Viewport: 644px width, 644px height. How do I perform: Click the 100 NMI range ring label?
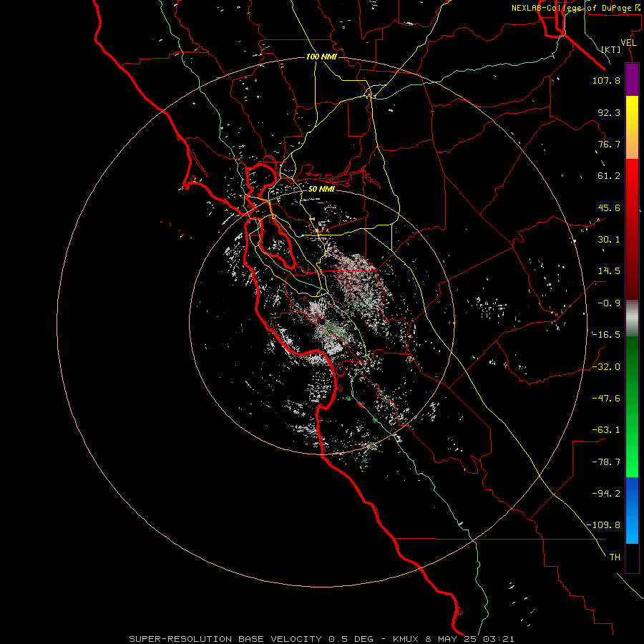321,57
